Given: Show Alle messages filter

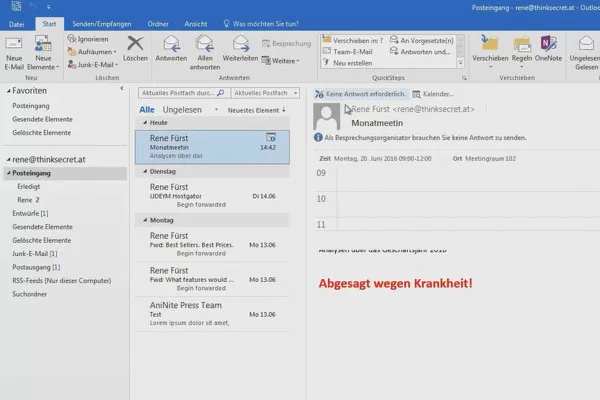Looking at the screenshot, I should 147,110.
